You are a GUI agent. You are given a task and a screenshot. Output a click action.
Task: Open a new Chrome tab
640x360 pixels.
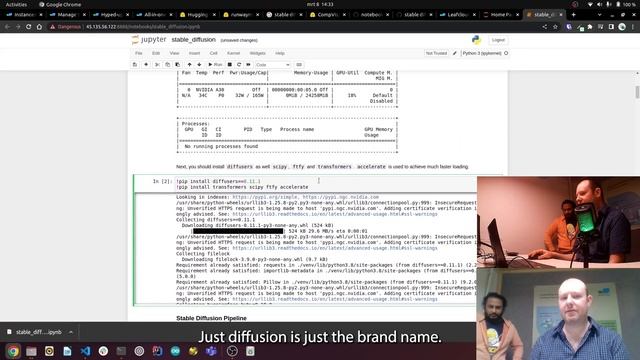point(573,15)
